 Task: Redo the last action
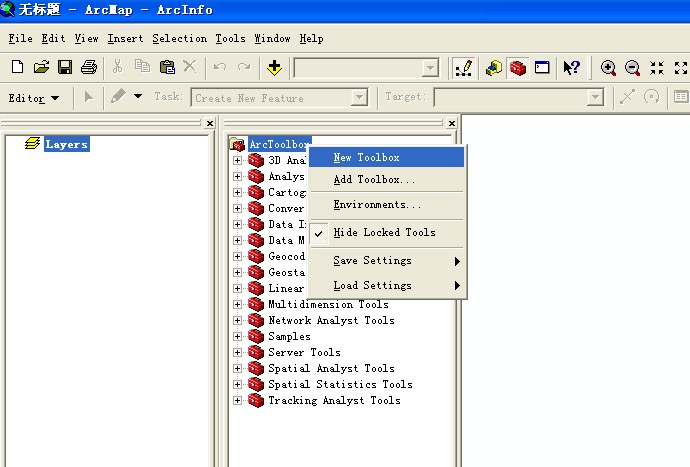pyautogui.click(x=244, y=67)
